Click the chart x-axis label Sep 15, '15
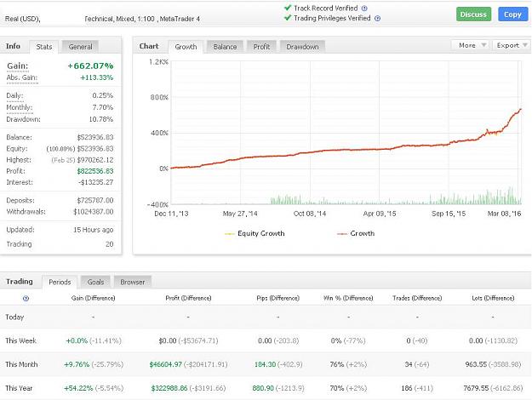Viewport: 532px width, 400px height. (449, 214)
